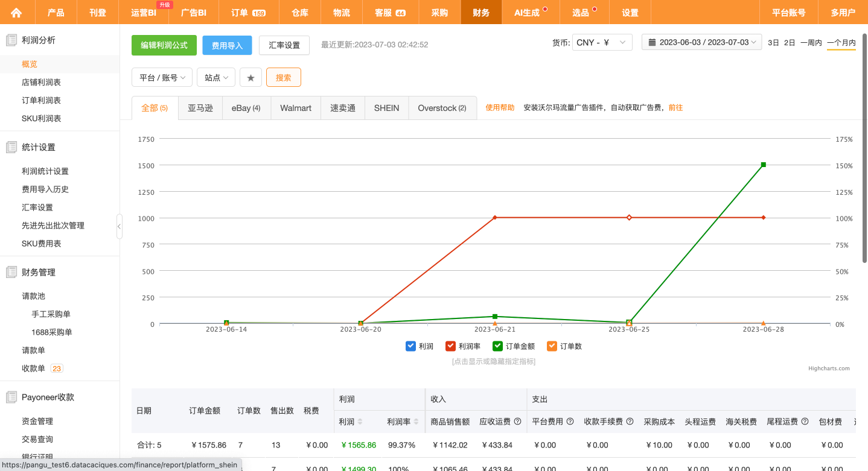Click the sort icon in 利润率 column

point(416,422)
